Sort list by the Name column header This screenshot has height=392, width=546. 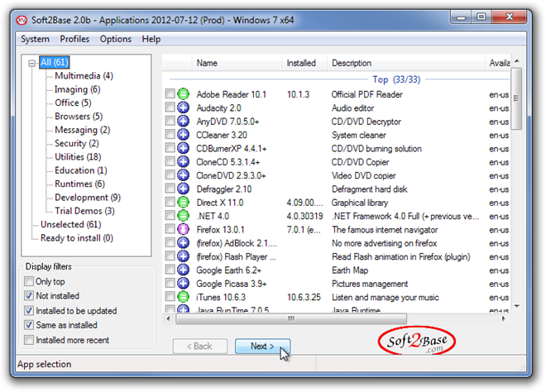pos(237,63)
